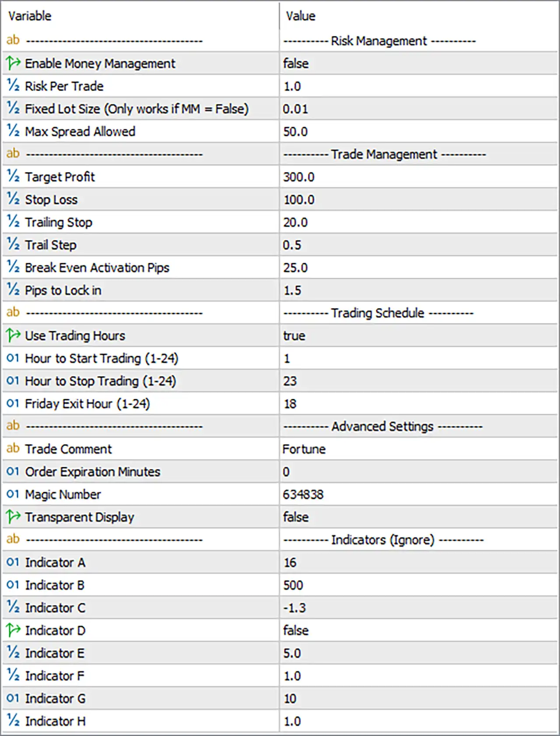Edit the Fixed Lot Size value 0.01
Viewport: 560px width, 736px height.
pyautogui.click(x=295, y=109)
